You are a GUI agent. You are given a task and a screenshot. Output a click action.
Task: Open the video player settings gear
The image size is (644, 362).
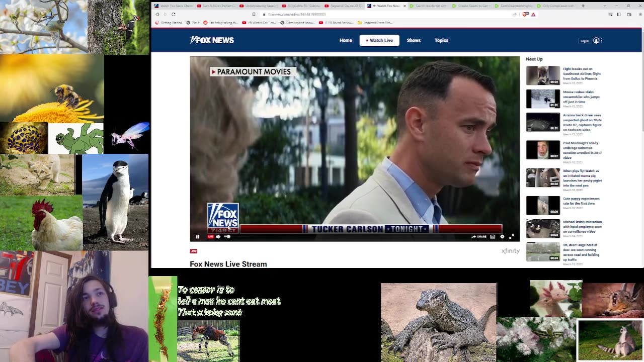502,236
